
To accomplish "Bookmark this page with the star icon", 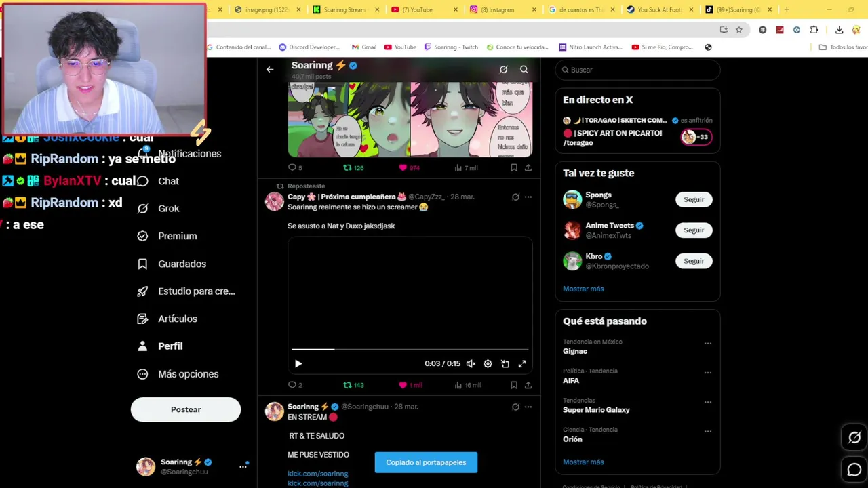I will [x=739, y=30].
